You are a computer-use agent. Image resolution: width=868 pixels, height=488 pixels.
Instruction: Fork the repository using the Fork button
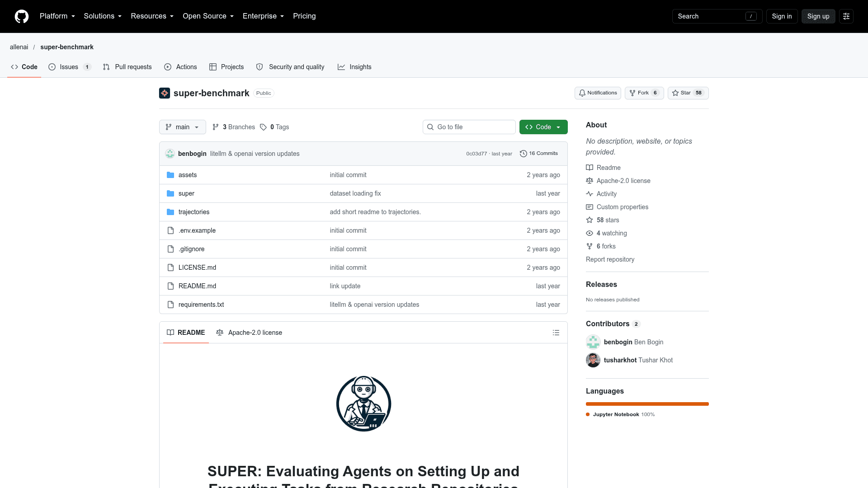coord(644,93)
